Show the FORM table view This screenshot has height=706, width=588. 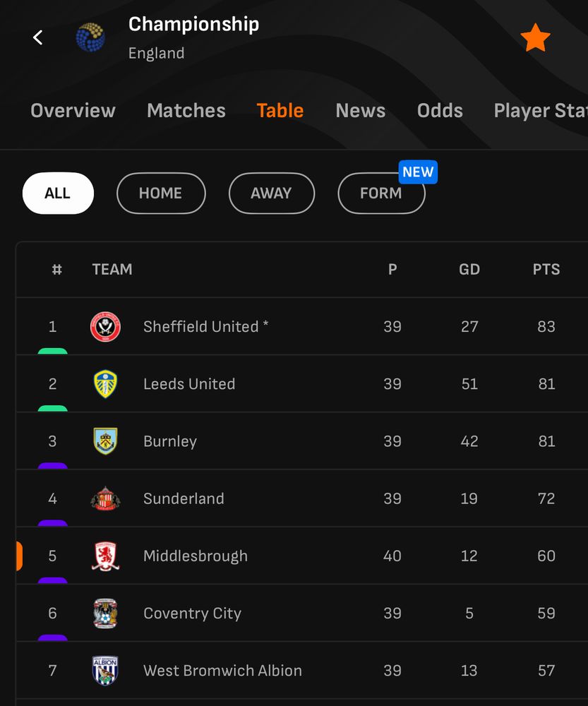(381, 193)
